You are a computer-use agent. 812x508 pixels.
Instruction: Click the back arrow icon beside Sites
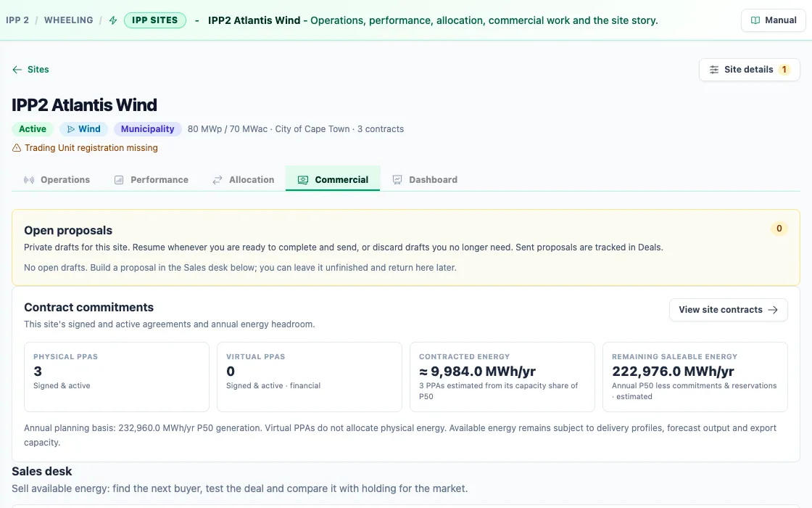click(17, 70)
